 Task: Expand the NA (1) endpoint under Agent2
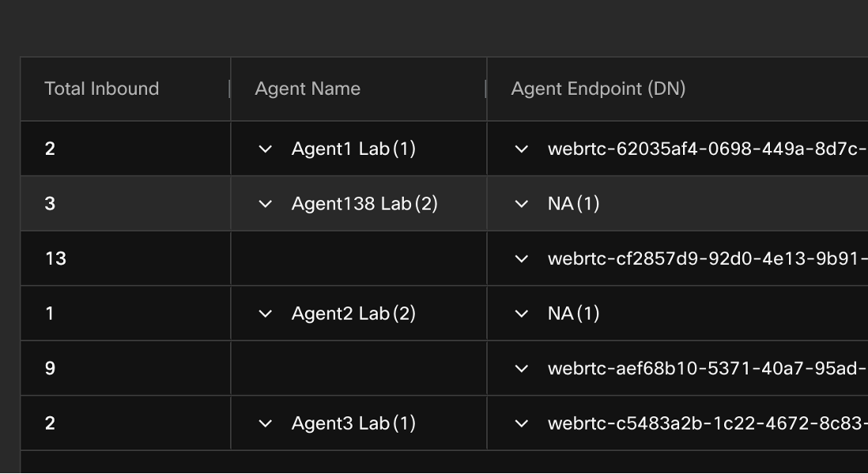521,314
